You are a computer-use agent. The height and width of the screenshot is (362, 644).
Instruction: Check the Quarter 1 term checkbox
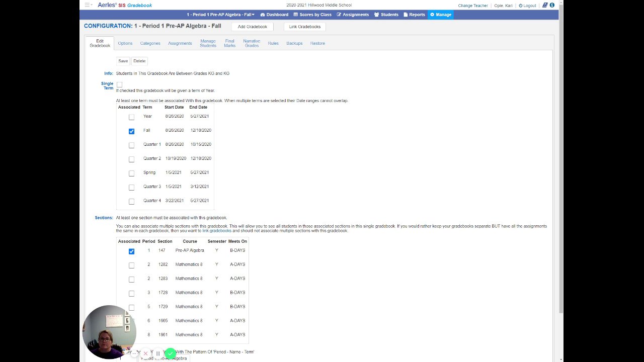click(x=131, y=145)
